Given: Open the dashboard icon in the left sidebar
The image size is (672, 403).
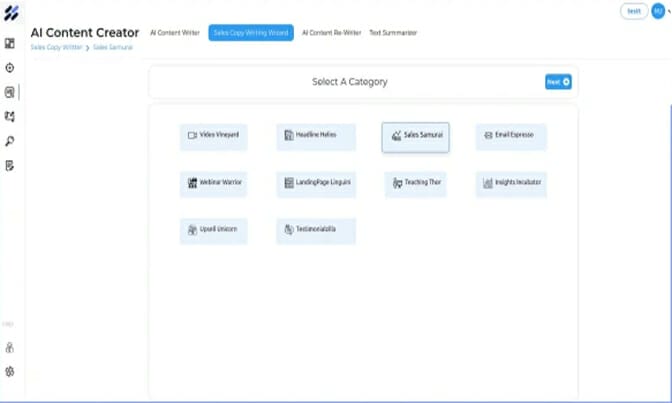Looking at the screenshot, I should point(10,43).
